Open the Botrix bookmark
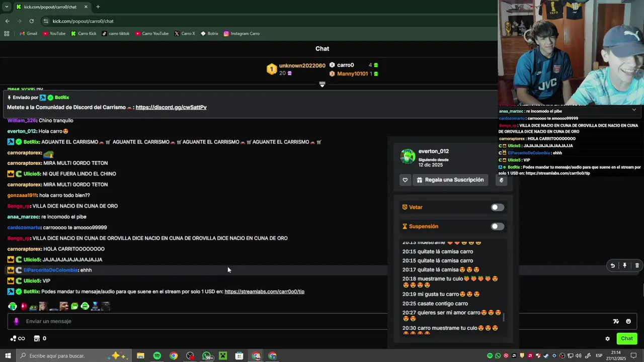The image size is (644, 362). [x=209, y=34]
